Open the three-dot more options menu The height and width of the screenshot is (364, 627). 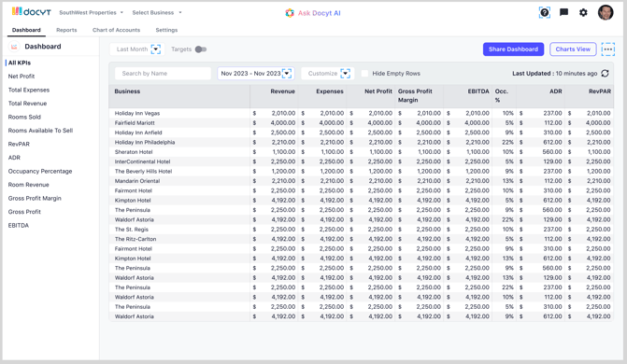point(607,49)
